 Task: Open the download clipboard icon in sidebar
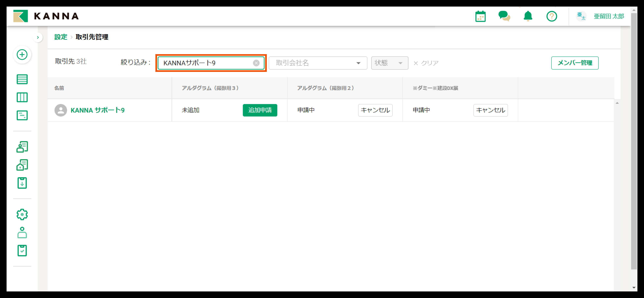tap(22, 183)
